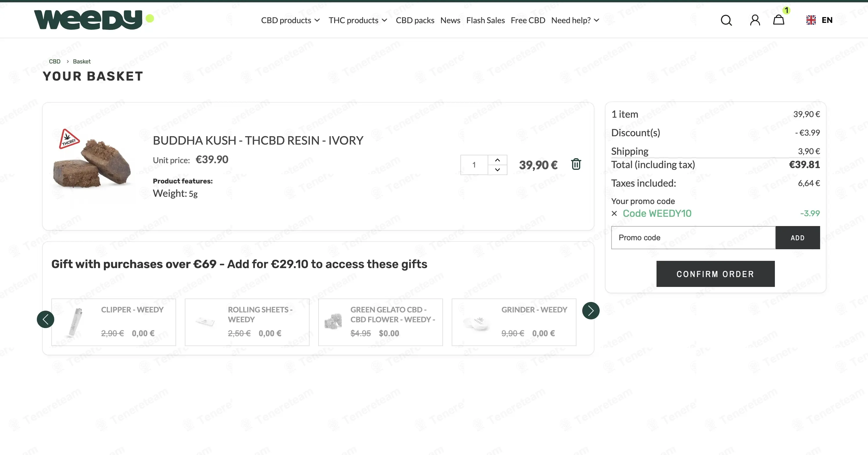Expand the CBD products menu

click(x=290, y=20)
